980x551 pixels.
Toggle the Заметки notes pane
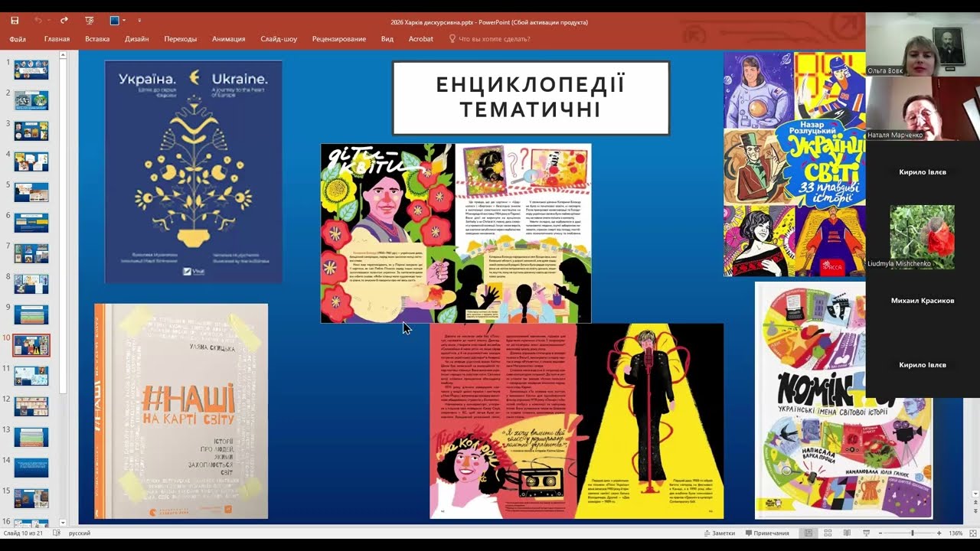pos(719,533)
